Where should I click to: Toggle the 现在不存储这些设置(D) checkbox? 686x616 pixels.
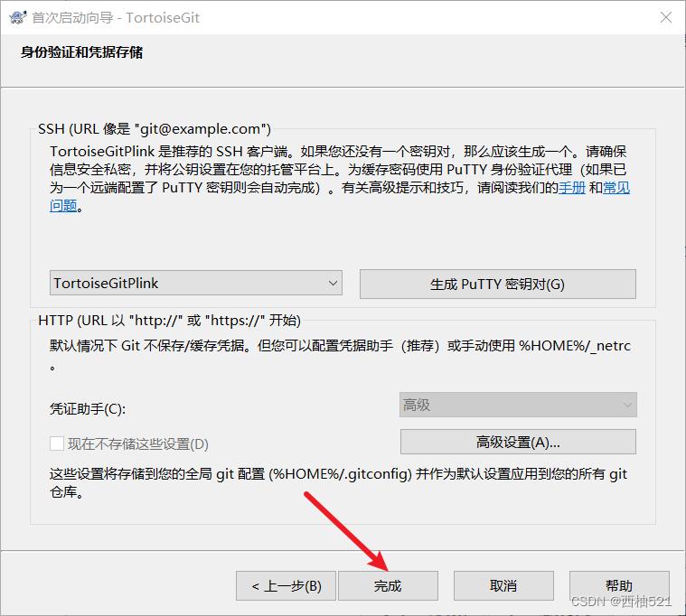(57, 443)
